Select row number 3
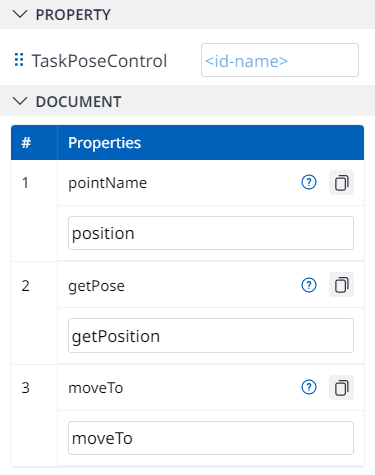 25,388
